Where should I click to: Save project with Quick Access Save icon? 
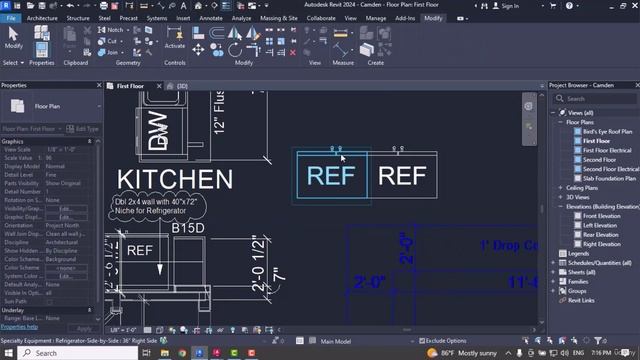[x=42, y=6]
